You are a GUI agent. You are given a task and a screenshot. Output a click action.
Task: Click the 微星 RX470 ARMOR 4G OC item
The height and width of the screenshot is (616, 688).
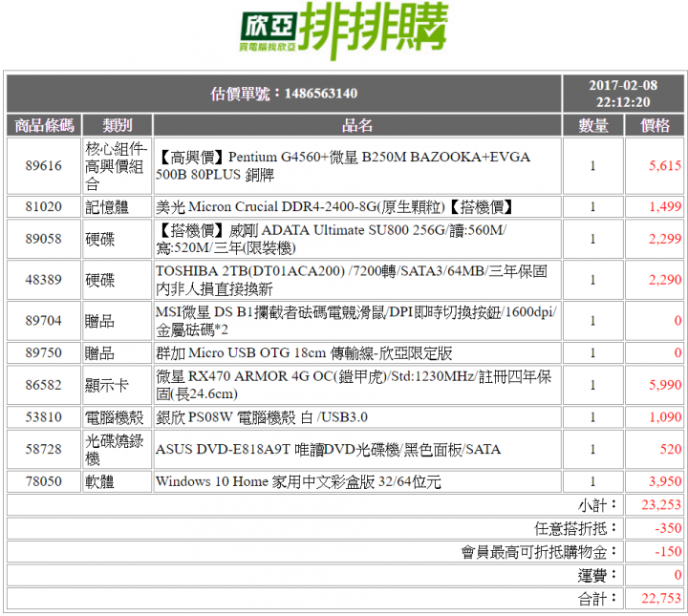354,385
